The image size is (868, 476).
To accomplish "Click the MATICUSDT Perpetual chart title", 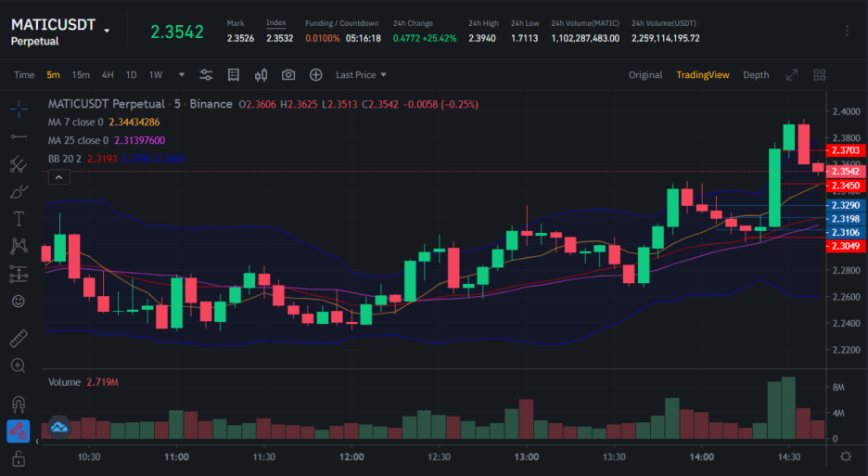I will (107, 104).
